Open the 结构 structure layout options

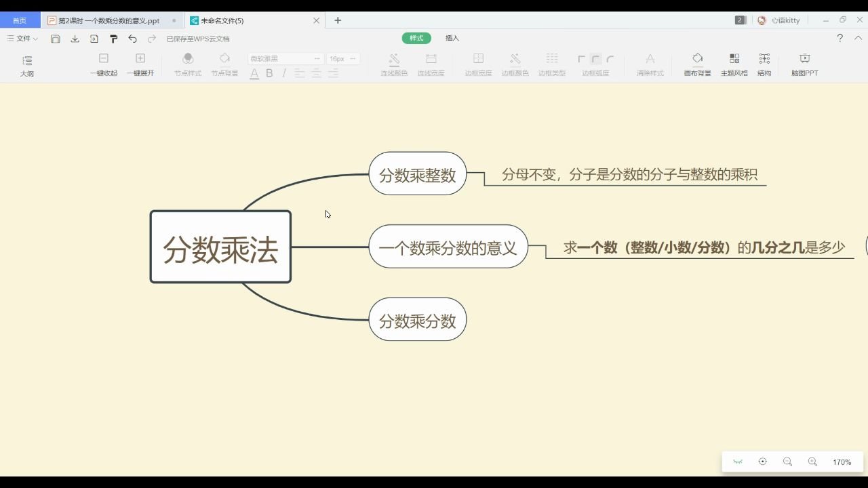(x=764, y=65)
